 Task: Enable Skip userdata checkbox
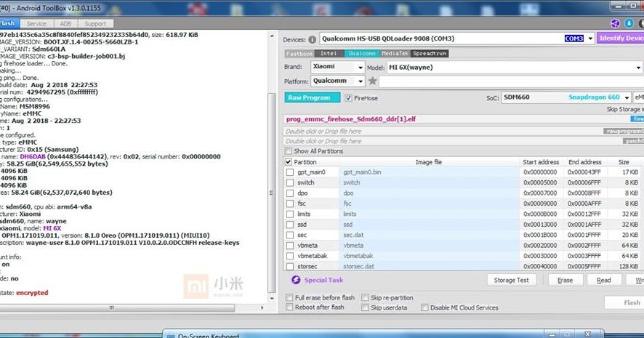pyautogui.click(x=365, y=307)
